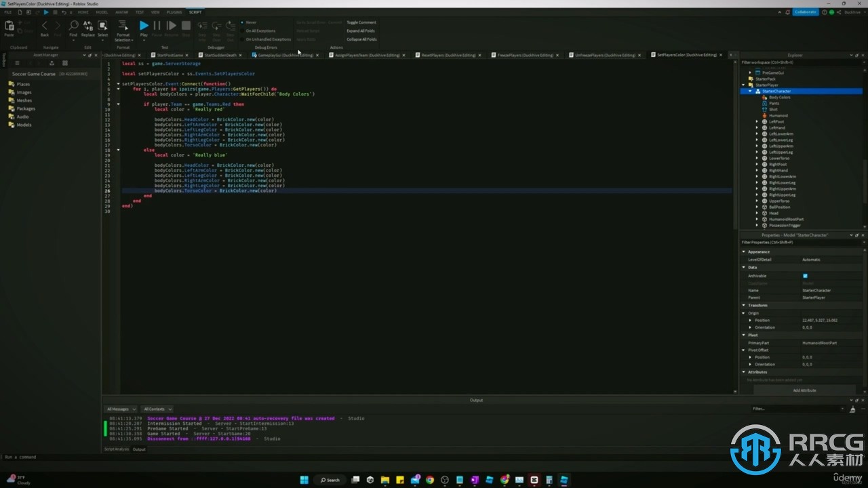The image size is (868, 488).
Task: Click the Add Attribute button
Action: pyautogui.click(x=804, y=390)
